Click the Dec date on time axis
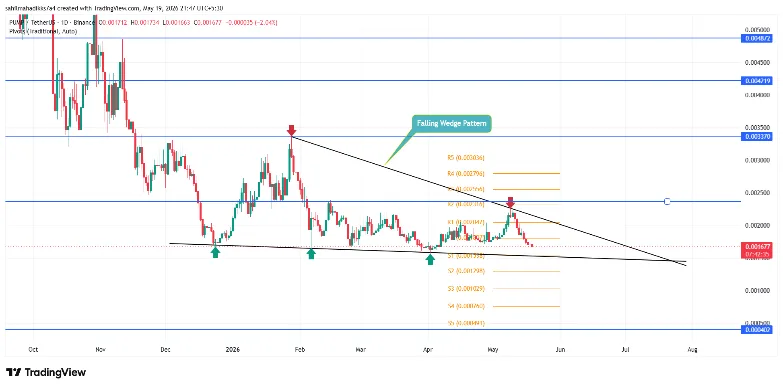783x388 pixels. coord(166,350)
